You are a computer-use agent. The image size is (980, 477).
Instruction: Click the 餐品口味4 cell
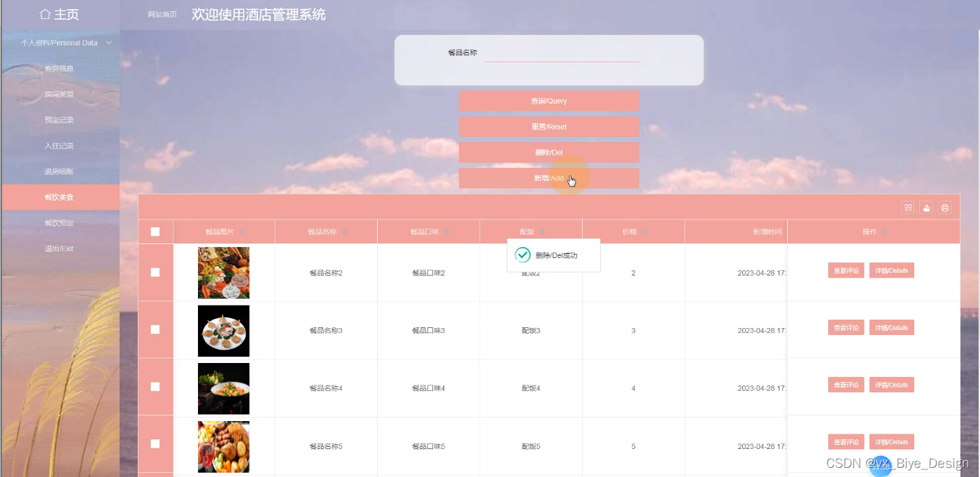pyautogui.click(x=428, y=388)
